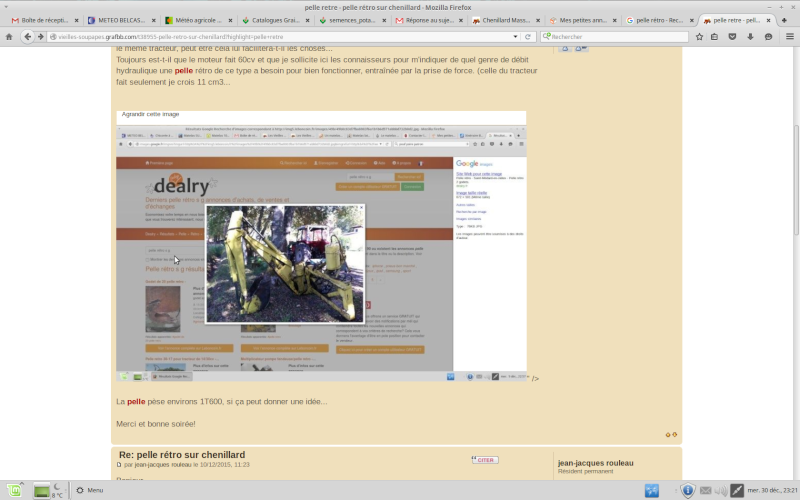Viewport: 800px width, 500px height.
Task: Open the downloads panel
Action: click(750, 37)
